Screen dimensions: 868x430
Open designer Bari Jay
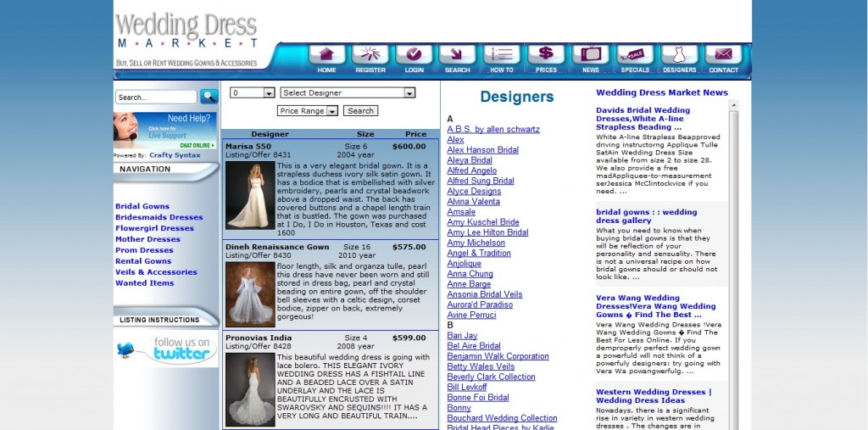point(462,336)
